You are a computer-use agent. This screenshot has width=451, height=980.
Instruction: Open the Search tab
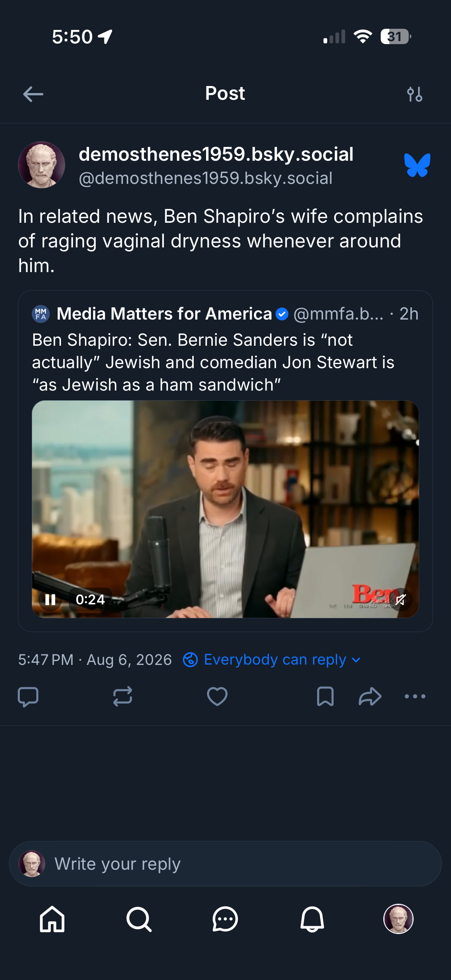click(139, 919)
